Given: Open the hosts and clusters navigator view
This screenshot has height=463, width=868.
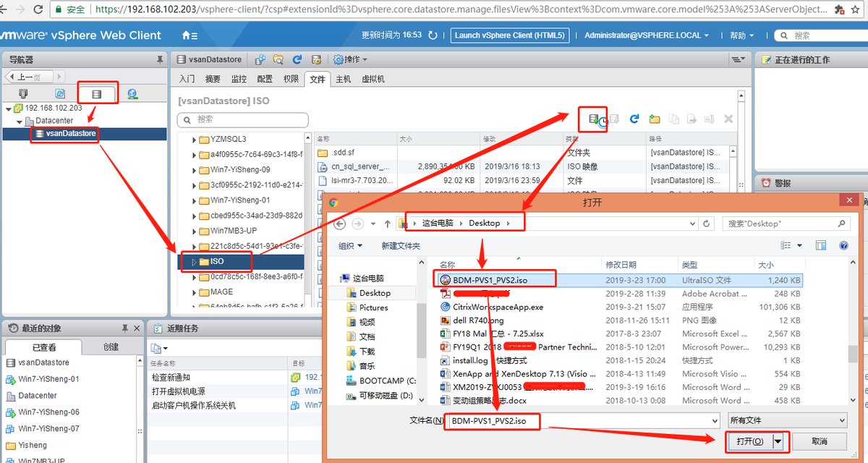Looking at the screenshot, I should click(23, 94).
